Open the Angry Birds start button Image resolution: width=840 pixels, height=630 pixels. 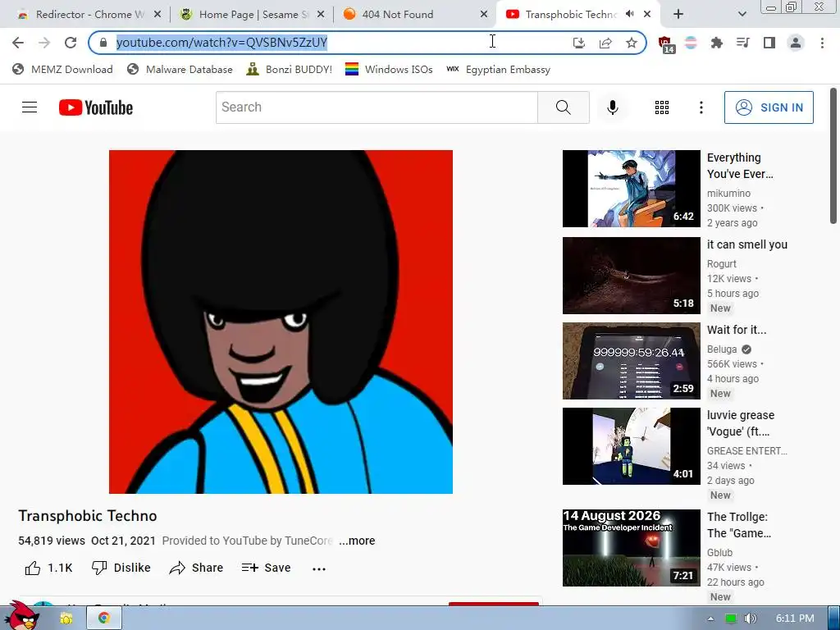pos(22,617)
